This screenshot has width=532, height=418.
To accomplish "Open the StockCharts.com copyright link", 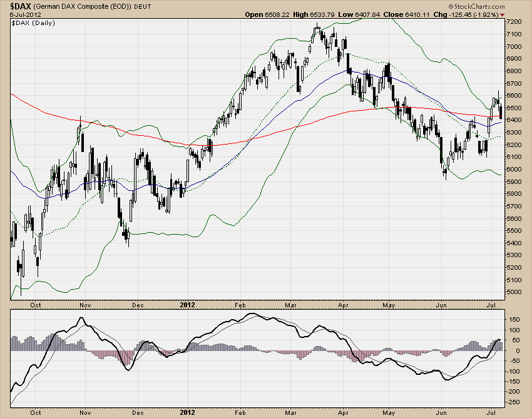I will click(x=477, y=6).
